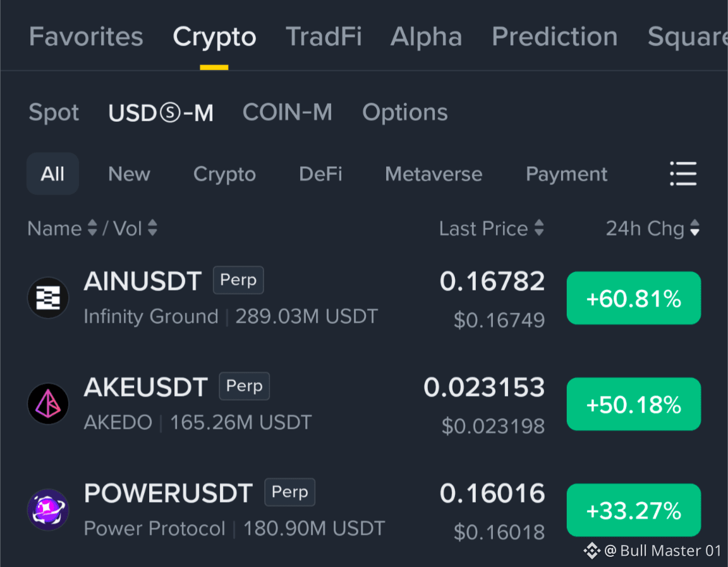Filter list by the Metaverse category
The image size is (728, 567).
(434, 174)
